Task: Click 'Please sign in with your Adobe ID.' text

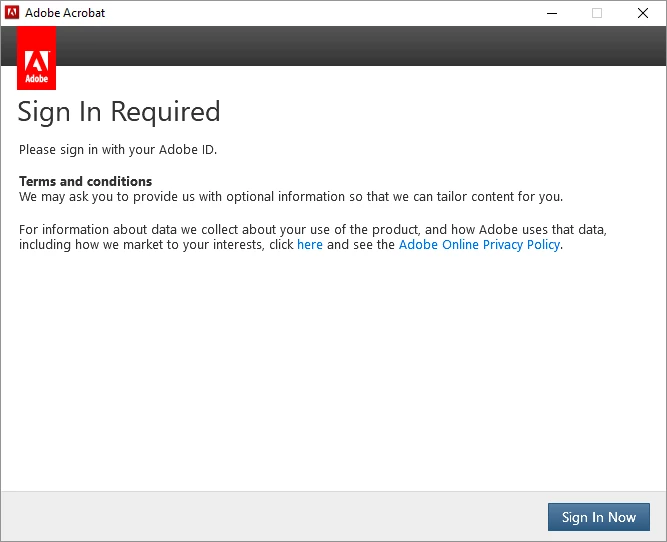Action: (118, 150)
